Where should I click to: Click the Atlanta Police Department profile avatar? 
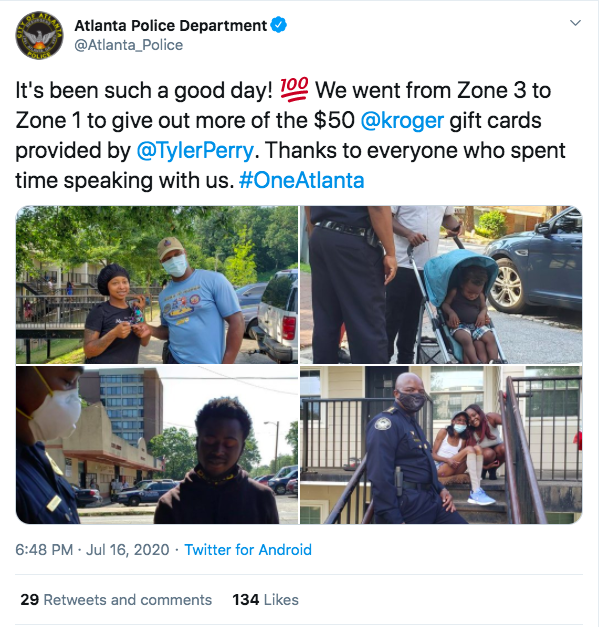pyautogui.click(x=39, y=35)
